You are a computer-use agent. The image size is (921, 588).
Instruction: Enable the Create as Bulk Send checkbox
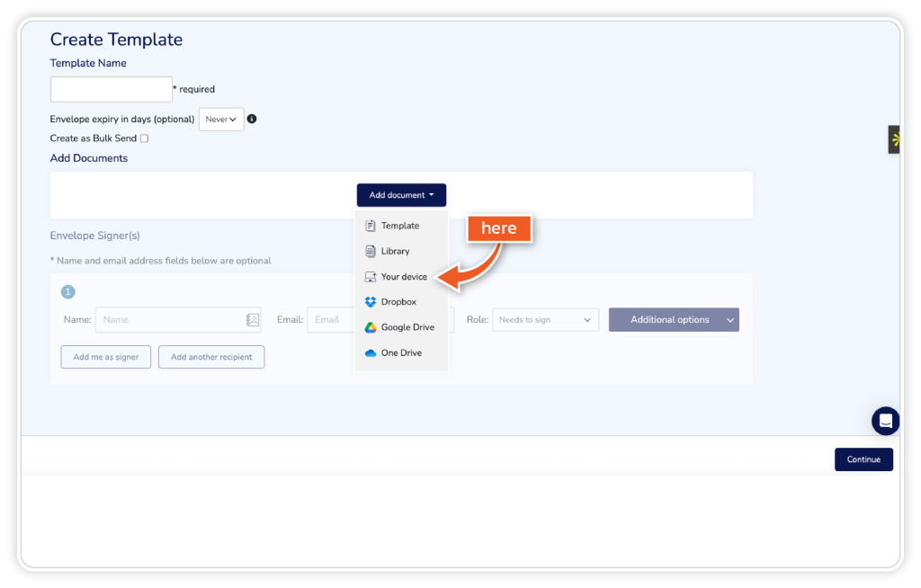point(144,138)
